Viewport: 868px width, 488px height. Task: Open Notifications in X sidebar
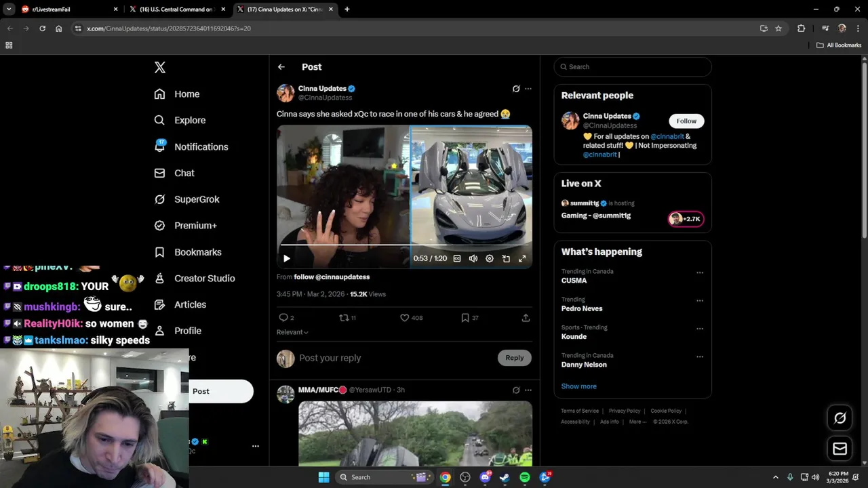click(191, 146)
